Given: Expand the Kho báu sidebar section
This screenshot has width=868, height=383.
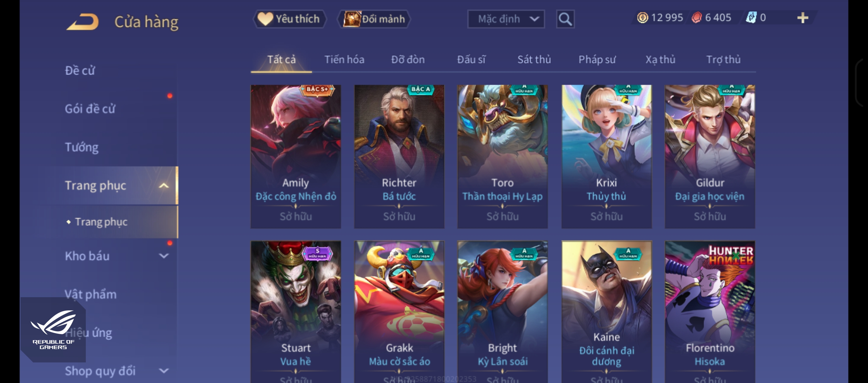Looking at the screenshot, I should click(164, 256).
